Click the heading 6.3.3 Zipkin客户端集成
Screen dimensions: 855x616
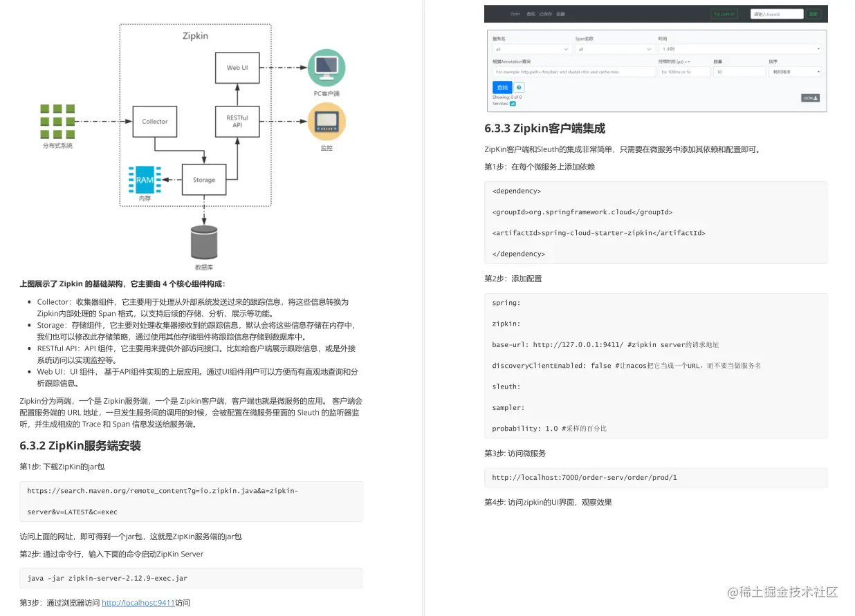pyautogui.click(x=545, y=128)
